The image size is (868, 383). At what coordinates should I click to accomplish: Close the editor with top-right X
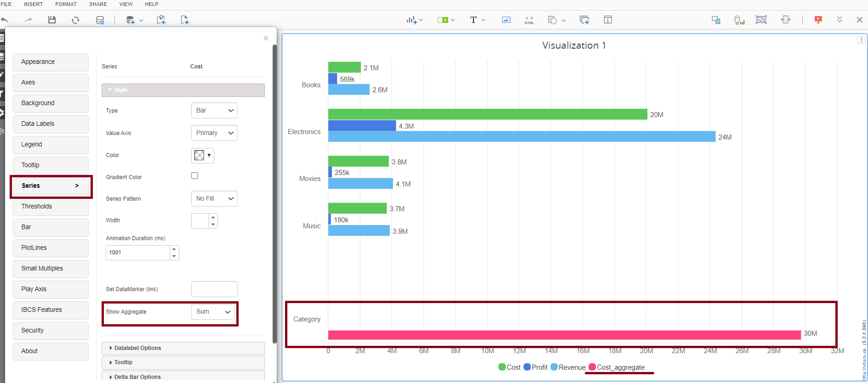[860, 20]
